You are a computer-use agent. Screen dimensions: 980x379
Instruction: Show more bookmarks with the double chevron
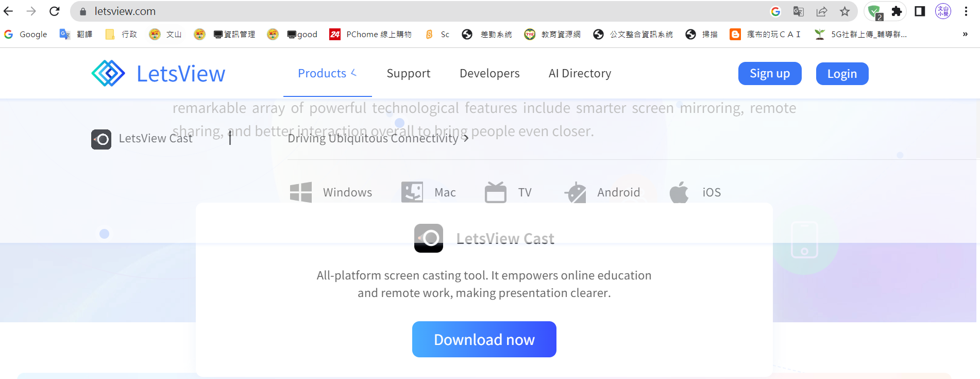click(965, 34)
